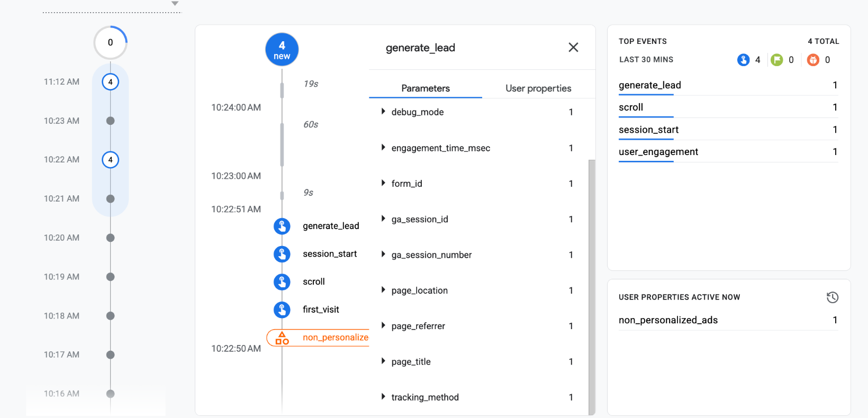The width and height of the screenshot is (868, 418).
Task: Click the blue events count icon in Top Events
Action: 743,60
